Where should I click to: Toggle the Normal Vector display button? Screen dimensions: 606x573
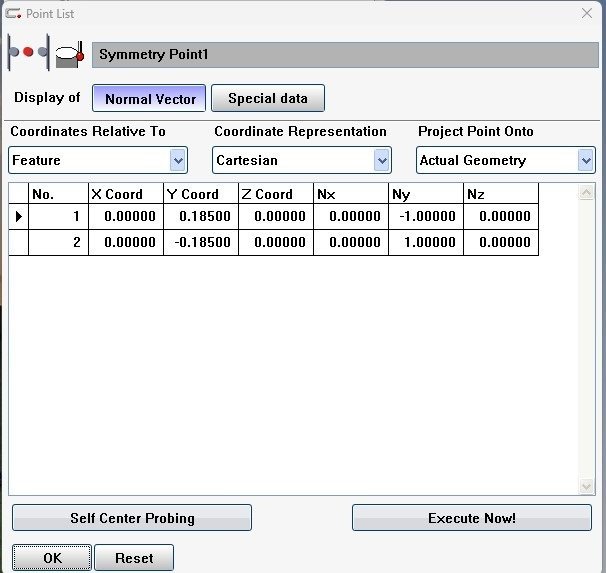coord(150,98)
